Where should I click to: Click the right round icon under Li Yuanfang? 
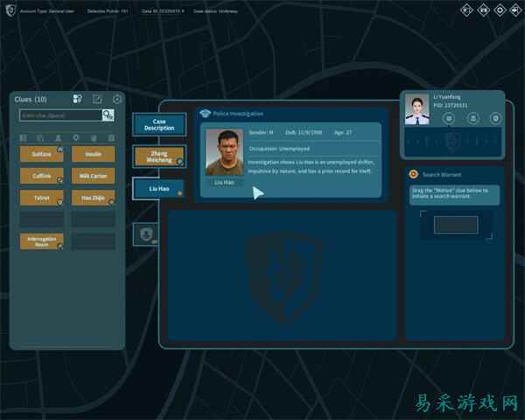496,118
